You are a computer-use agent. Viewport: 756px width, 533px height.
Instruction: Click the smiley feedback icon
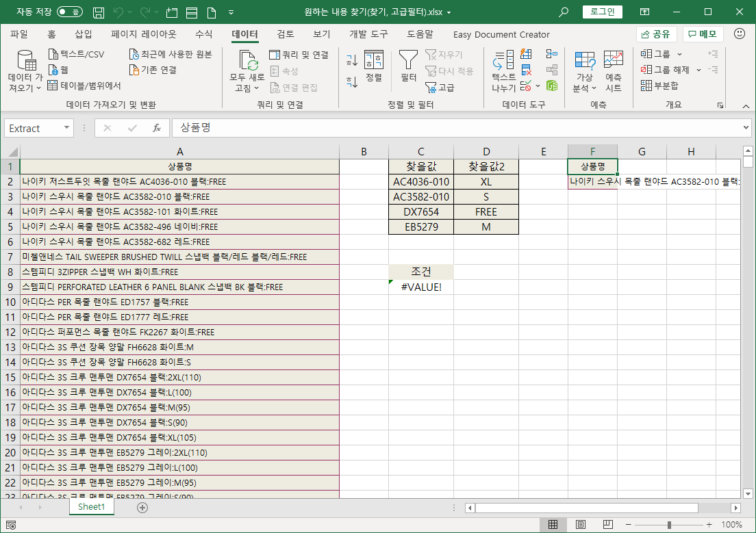[739, 34]
